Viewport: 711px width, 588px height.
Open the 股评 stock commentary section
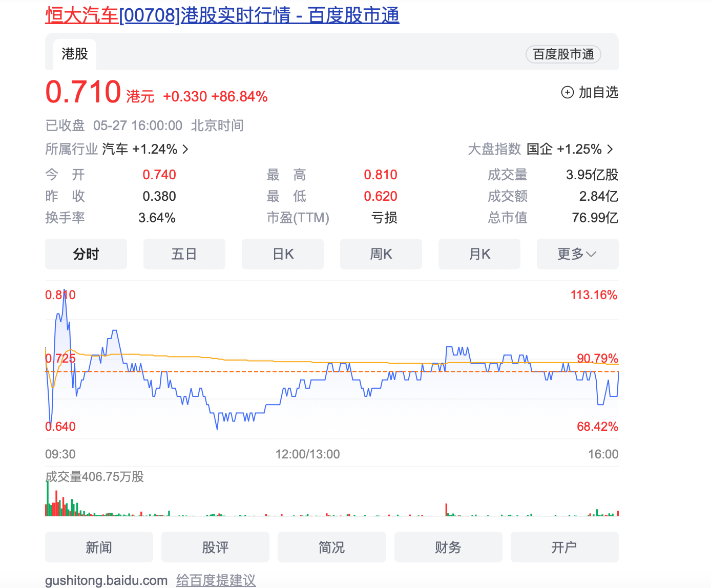point(215,547)
